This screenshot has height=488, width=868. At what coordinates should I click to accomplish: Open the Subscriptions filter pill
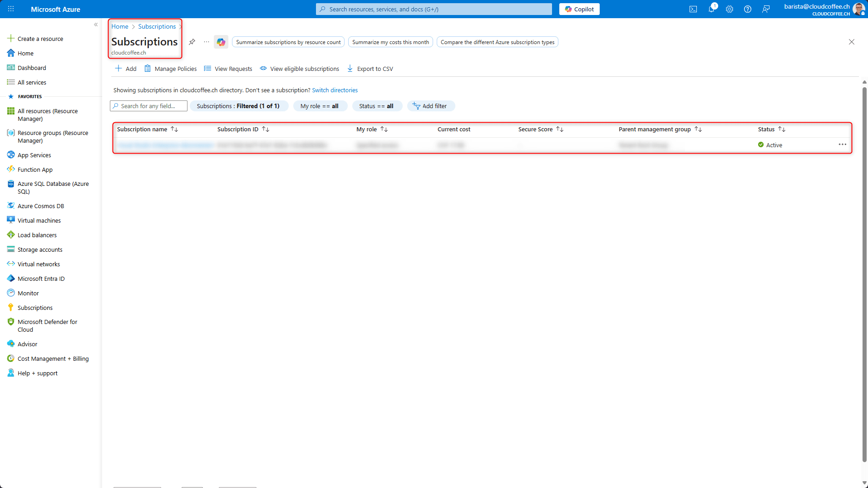coord(238,106)
